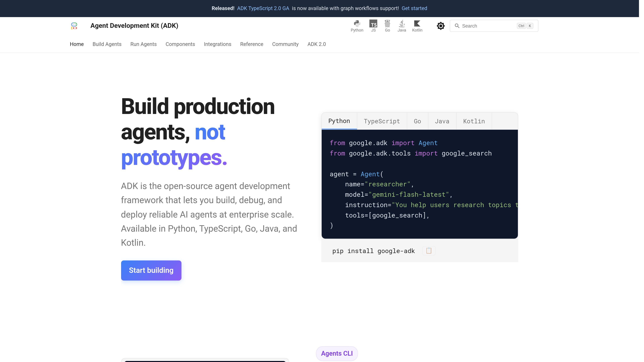The image size is (644, 362).
Task: Click the "pip install google-adk" text
Action: click(373, 251)
